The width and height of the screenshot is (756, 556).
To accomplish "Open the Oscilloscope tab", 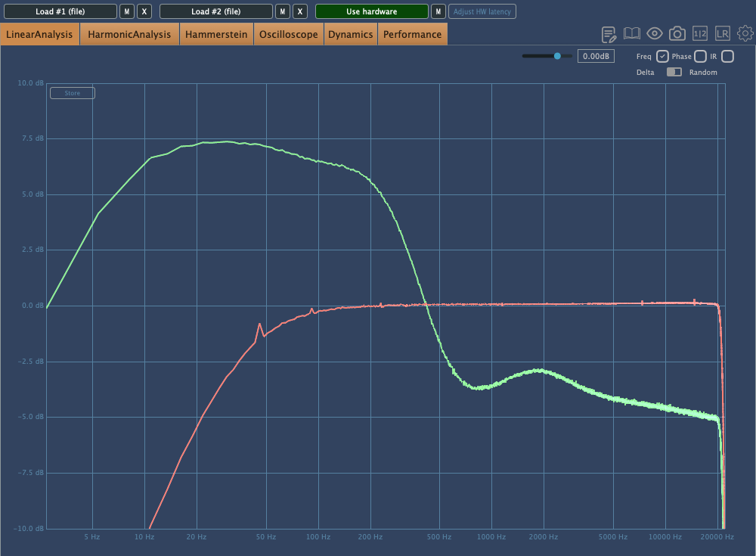I will pos(290,35).
